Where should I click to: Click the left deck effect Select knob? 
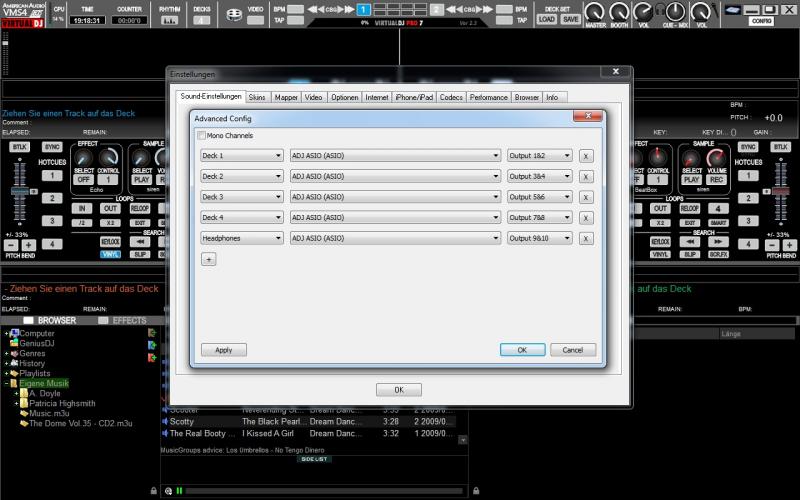click(x=83, y=158)
